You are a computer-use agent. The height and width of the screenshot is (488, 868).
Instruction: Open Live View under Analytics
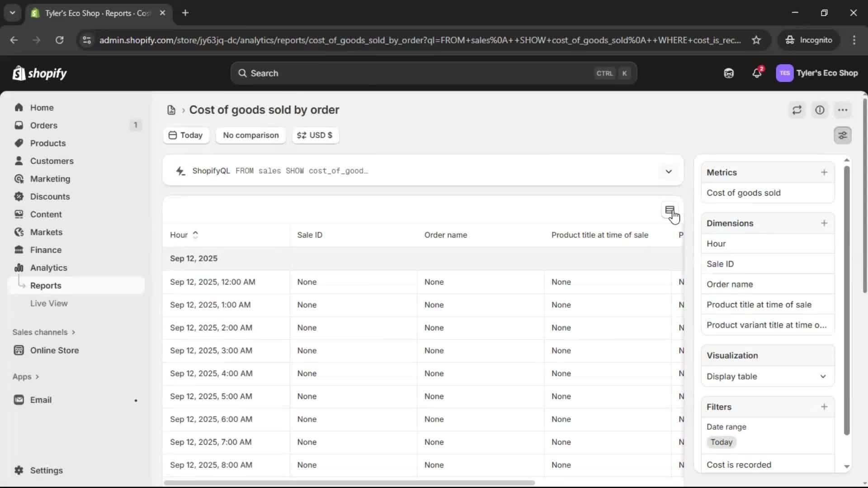(x=49, y=303)
